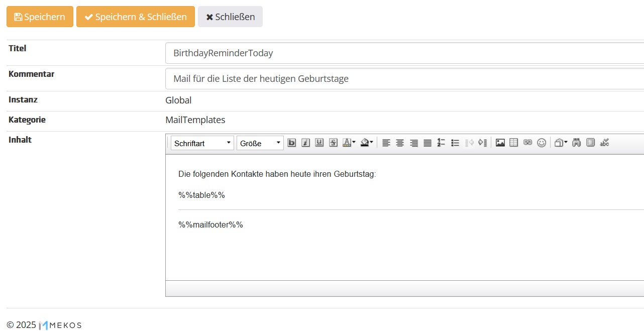Screen dimensions: 644x331
Task: Insert a hyperlink
Action: click(x=527, y=142)
